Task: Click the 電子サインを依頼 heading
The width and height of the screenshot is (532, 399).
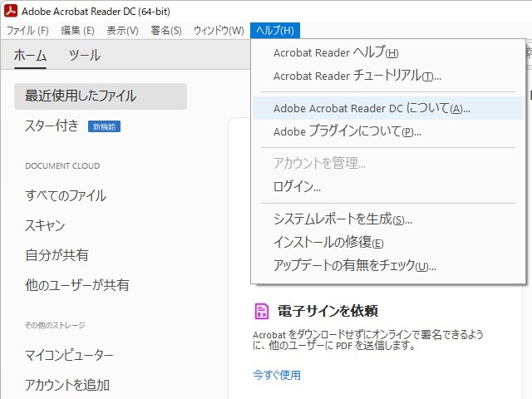Action: 328,311
